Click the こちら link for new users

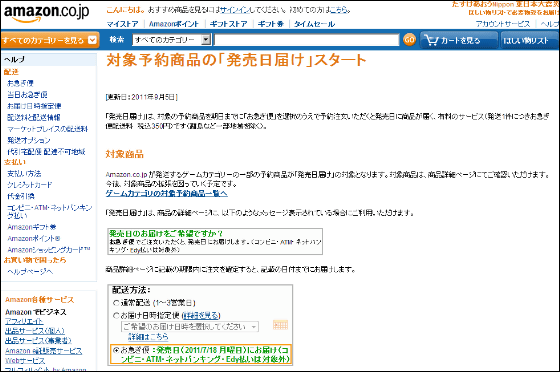tap(339, 10)
